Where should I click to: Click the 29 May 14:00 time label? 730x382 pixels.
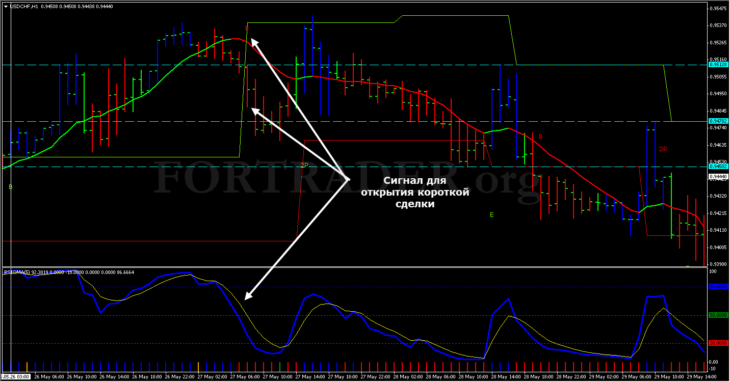tap(701, 376)
